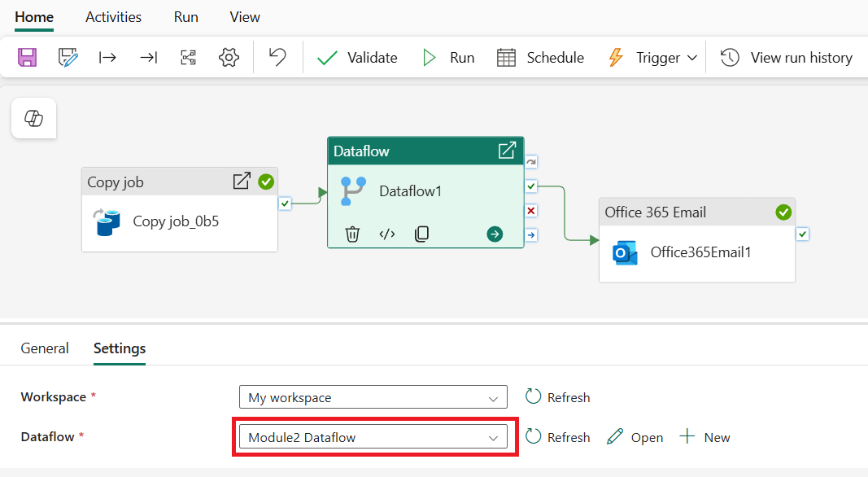Click Office 365 Email success output connector
The width and height of the screenshot is (868, 477).
(x=803, y=234)
